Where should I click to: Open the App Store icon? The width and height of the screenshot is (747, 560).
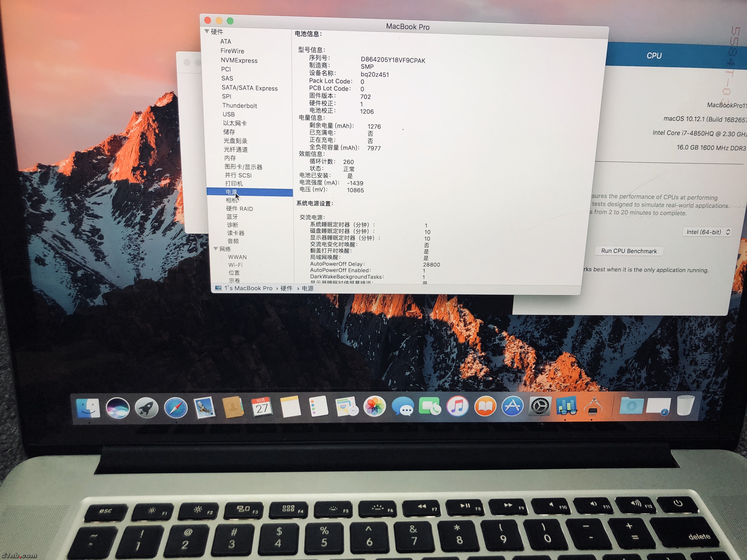click(x=512, y=406)
